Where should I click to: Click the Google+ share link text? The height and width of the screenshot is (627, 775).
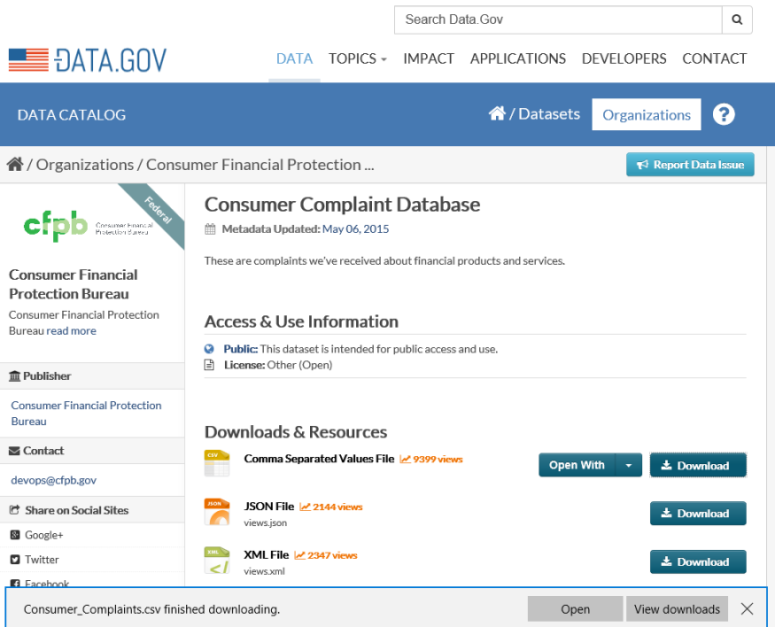point(44,535)
